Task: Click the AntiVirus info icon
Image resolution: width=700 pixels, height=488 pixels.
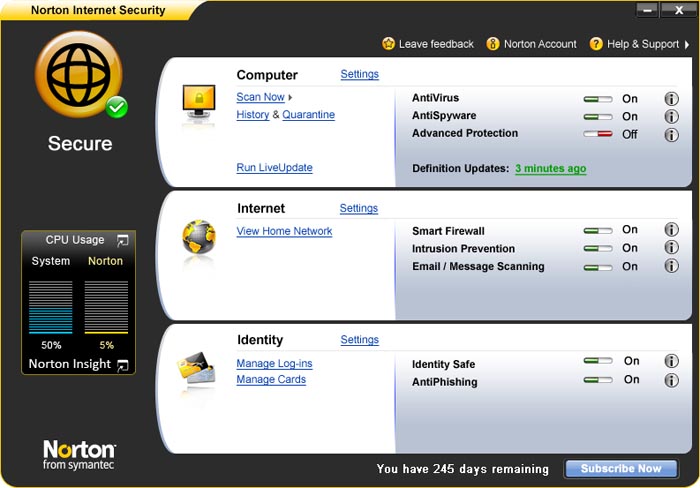Action: pos(671,99)
